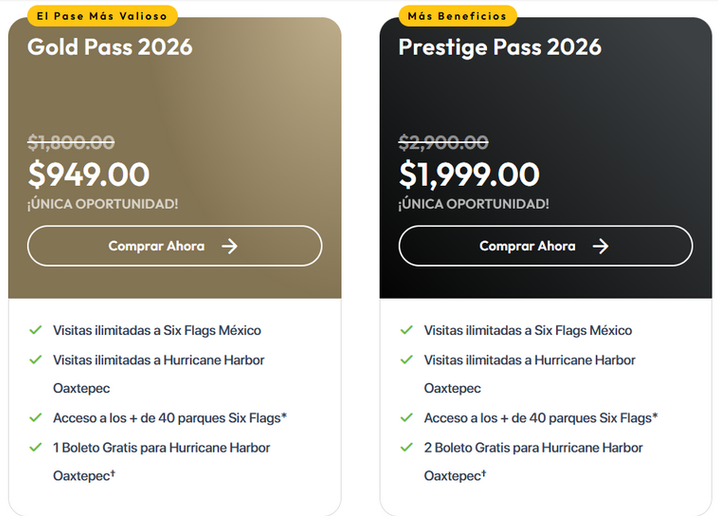Click the $1,999.00 Prestige Pass price
The width and height of the screenshot is (718, 516).
[x=469, y=174]
